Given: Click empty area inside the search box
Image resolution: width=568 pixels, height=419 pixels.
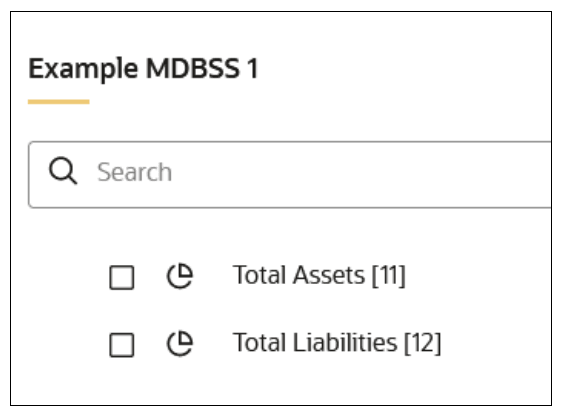Looking at the screenshot, I should [362, 175].
